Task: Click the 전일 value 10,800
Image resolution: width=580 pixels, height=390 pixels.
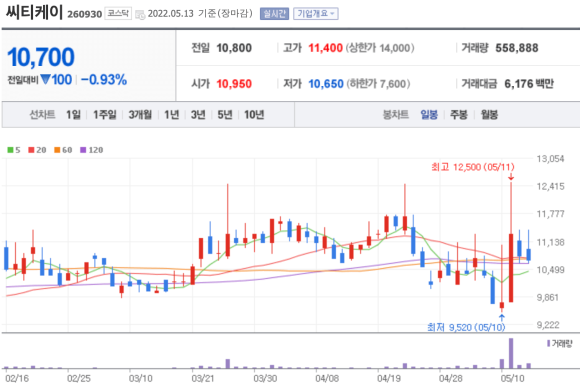Action: click(x=234, y=48)
